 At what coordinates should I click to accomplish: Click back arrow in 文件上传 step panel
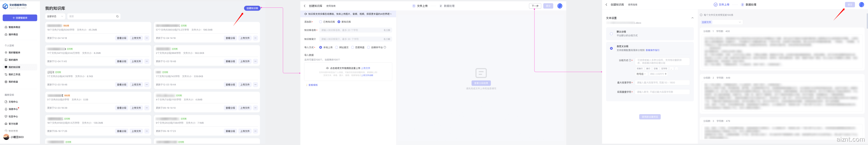[x=305, y=6]
